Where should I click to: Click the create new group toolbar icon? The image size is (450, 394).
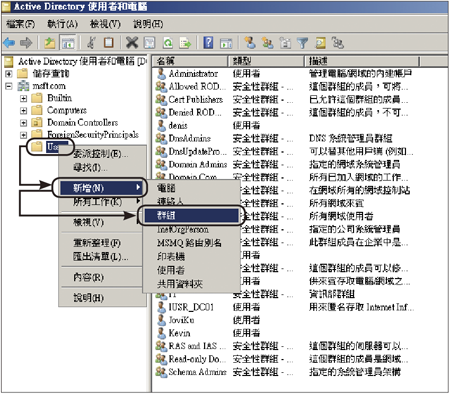click(x=268, y=43)
